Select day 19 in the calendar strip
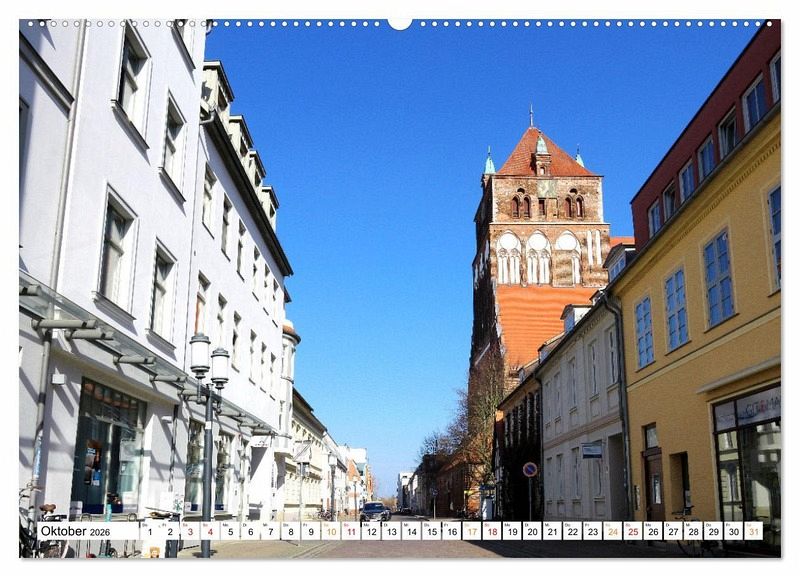 point(512,531)
